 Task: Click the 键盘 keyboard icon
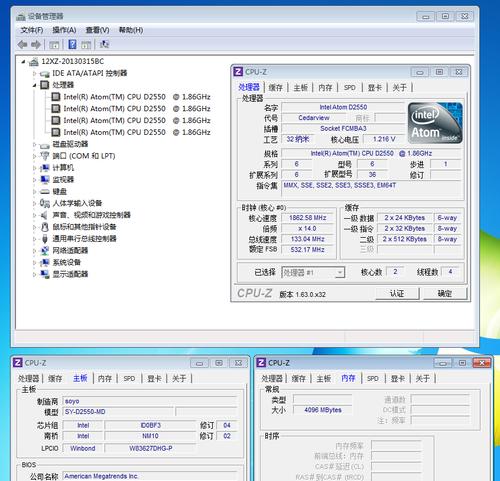coord(45,192)
